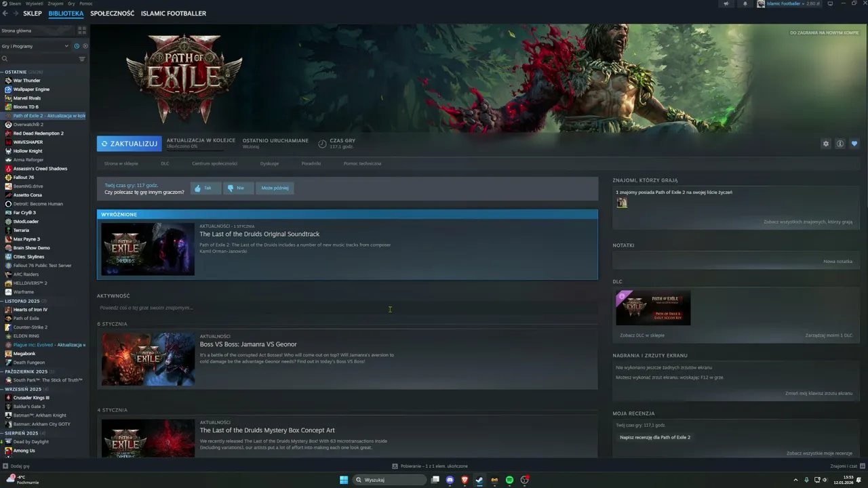Open Centrum społeczności link
The width and height of the screenshot is (868, 488).
pos(214,163)
